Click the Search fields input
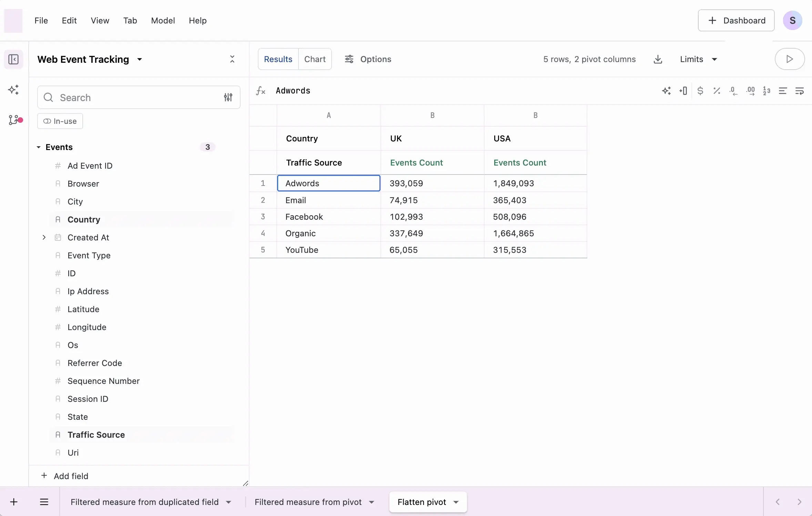 pyautogui.click(x=139, y=97)
